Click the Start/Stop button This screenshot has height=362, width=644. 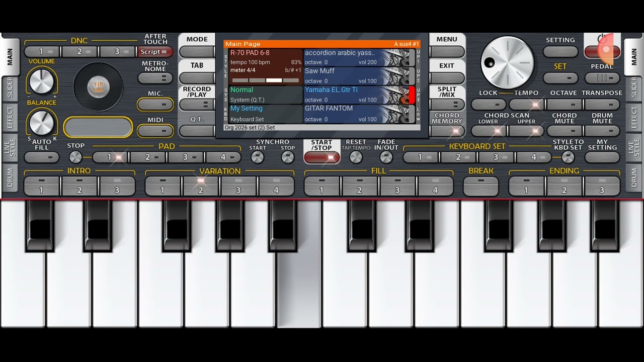(322, 157)
